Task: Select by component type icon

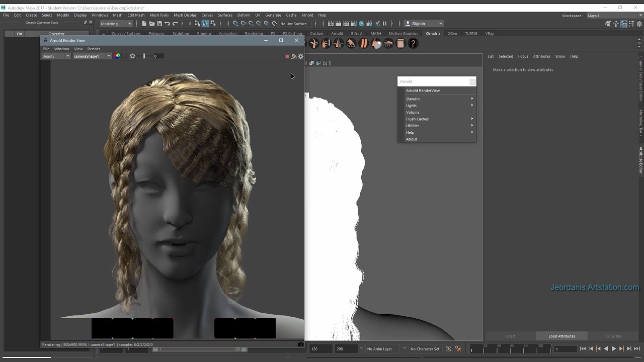Action: (x=213, y=24)
